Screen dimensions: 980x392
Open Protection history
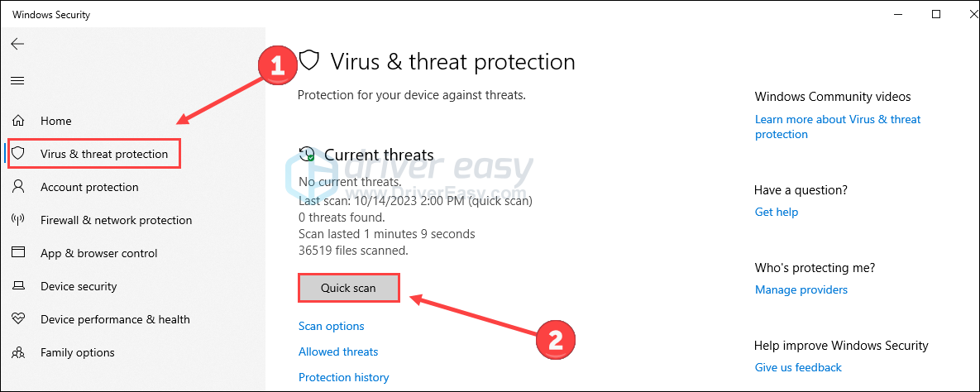coord(344,378)
